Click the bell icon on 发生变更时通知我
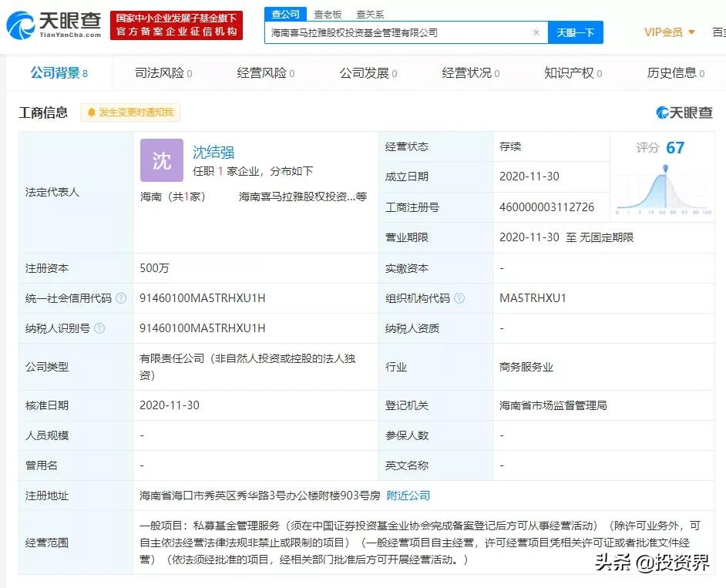The height and width of the screenshot is (588, 726). (92, 112)
